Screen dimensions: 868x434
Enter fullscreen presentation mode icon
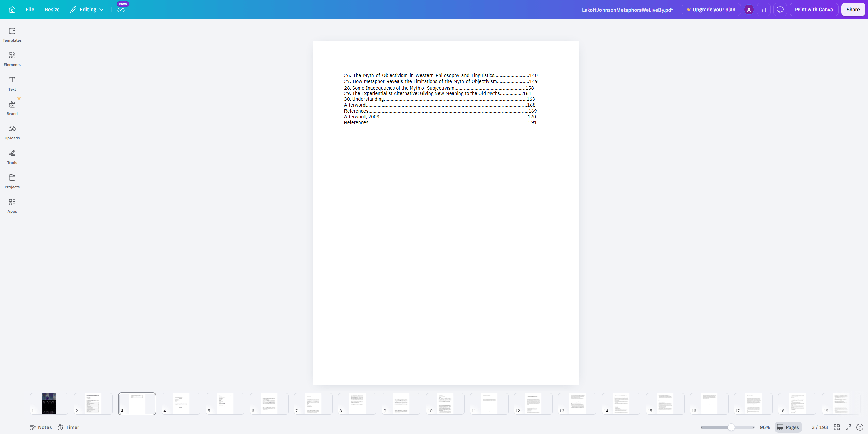tap(848, 427)
